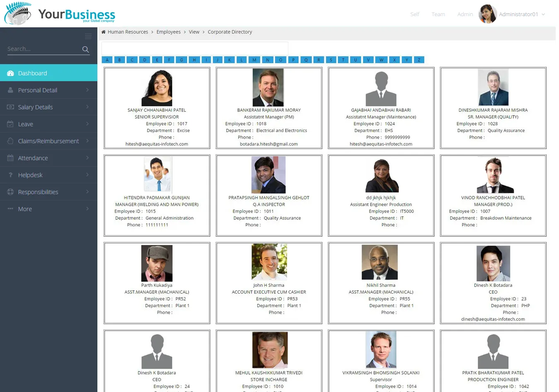
Task: Expand the Leave submenu arrow
Action: (x=87, y=124)
